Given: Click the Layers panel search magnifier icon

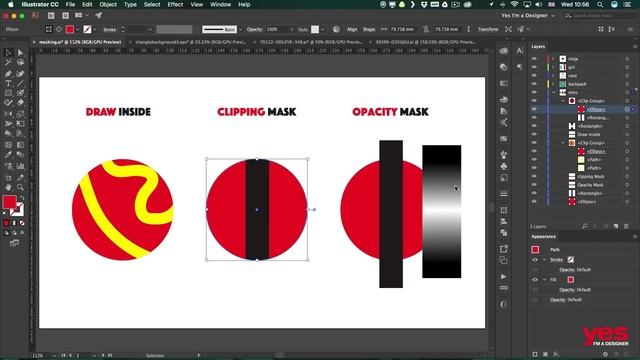Looking at the screenshot, I should pos(584,226).
